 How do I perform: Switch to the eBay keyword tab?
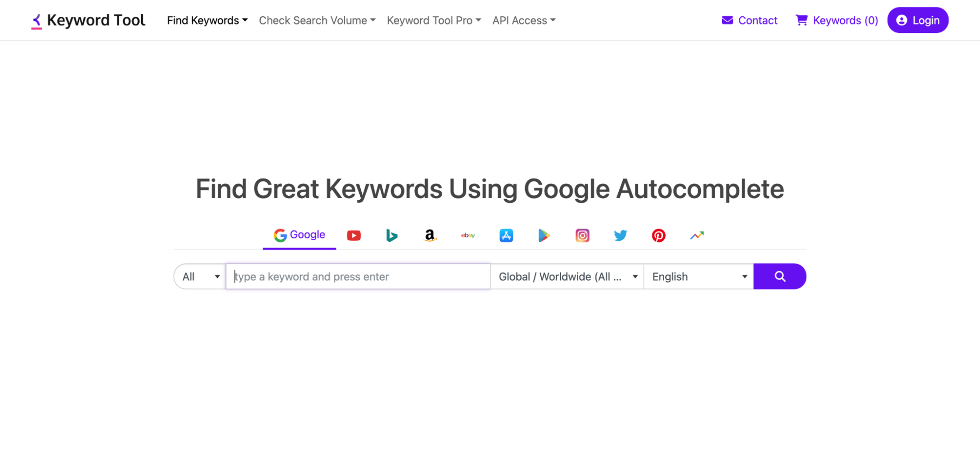[468, 235]
